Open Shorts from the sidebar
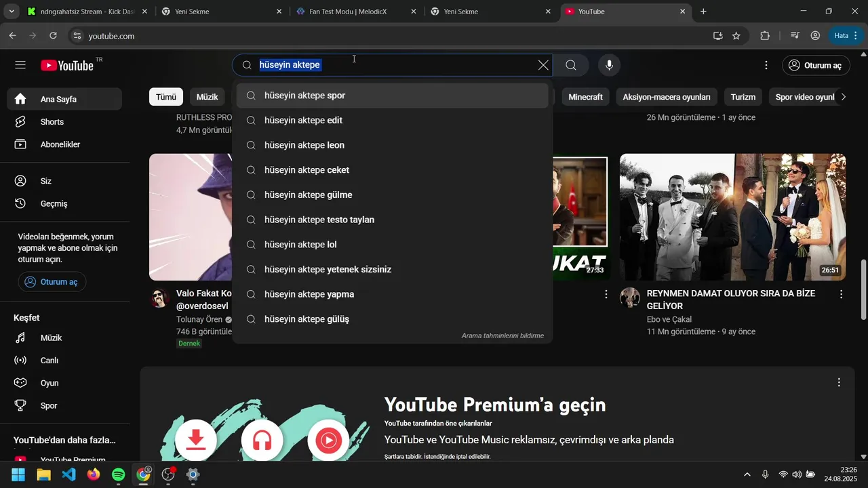This screenshot has width=868, height=488. (65, 122)
